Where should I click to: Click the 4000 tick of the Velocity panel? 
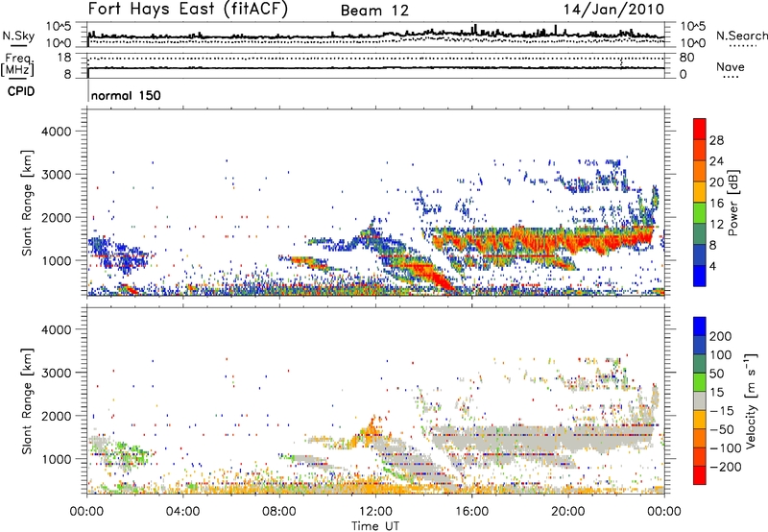[56, 329]
